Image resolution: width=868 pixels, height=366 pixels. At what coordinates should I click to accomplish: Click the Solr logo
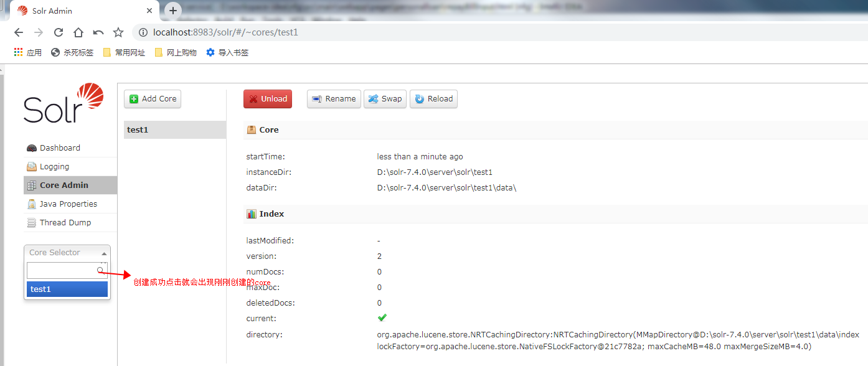(x=64, y=103)
